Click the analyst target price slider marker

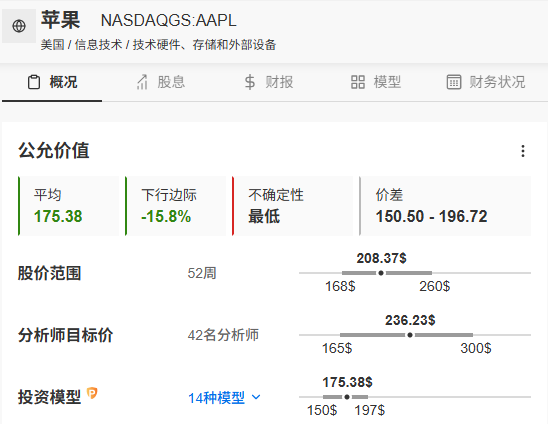coord(410,335)
